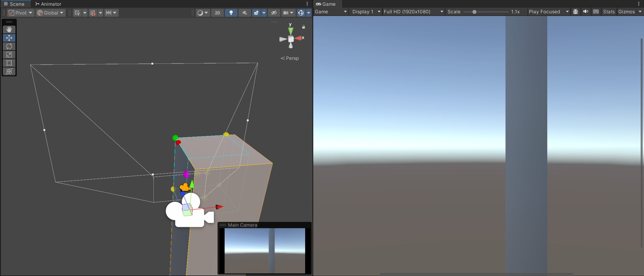
Task: Select the Rotate tool
Action: point(9,46)
